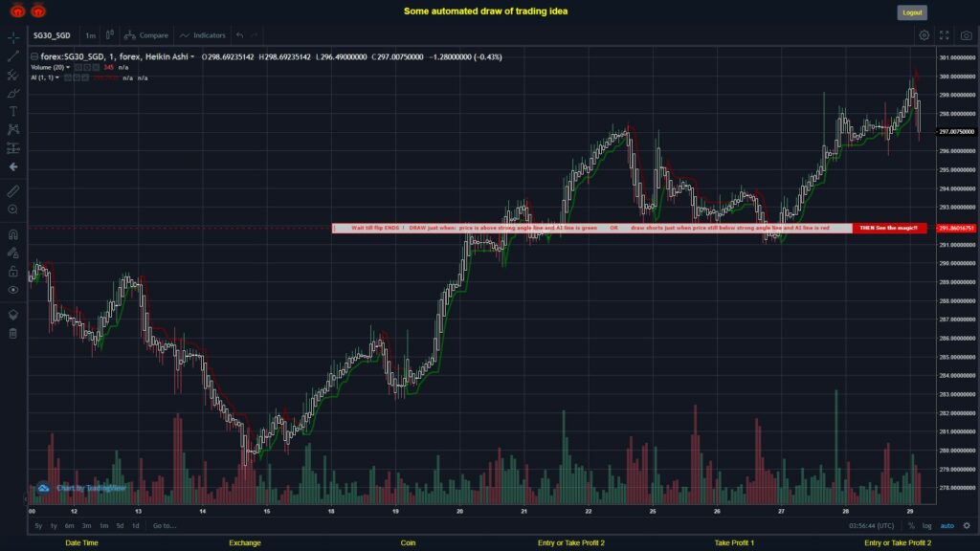Click the Take Profit 1 column header

tap(734, 543)
